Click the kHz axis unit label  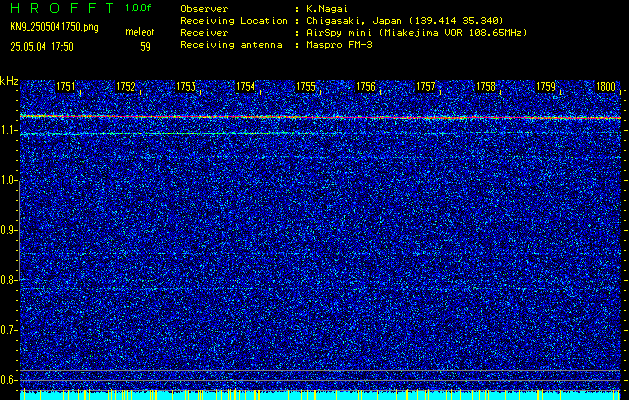point(9,81)
